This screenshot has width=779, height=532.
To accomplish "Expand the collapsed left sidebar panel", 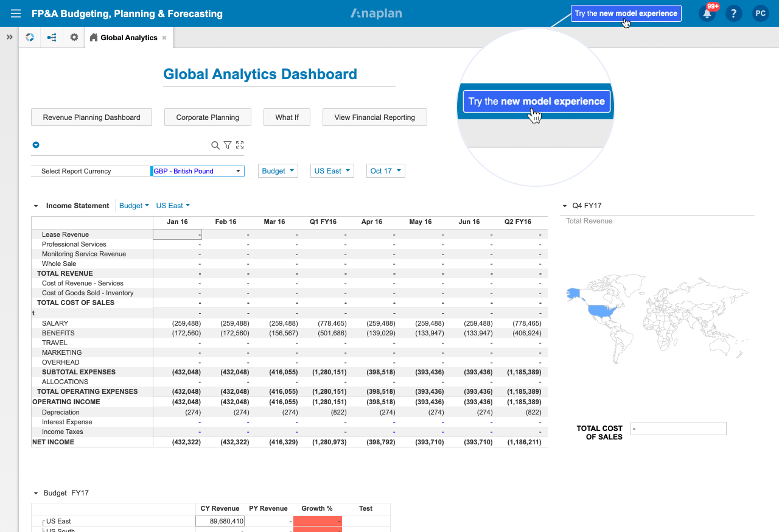I will (9, 37).
